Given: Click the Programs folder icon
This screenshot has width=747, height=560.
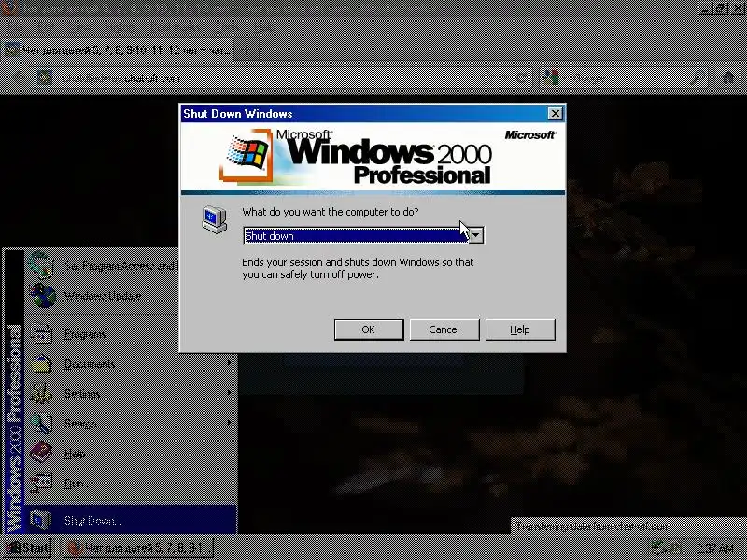Looking at the screenshot, I should (x=41, y=334).
